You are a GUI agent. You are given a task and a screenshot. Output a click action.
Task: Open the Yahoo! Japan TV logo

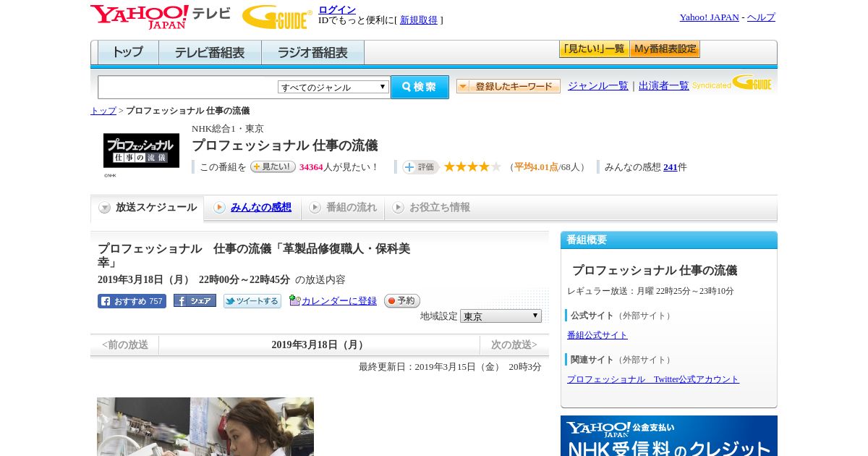click(160, 17)
